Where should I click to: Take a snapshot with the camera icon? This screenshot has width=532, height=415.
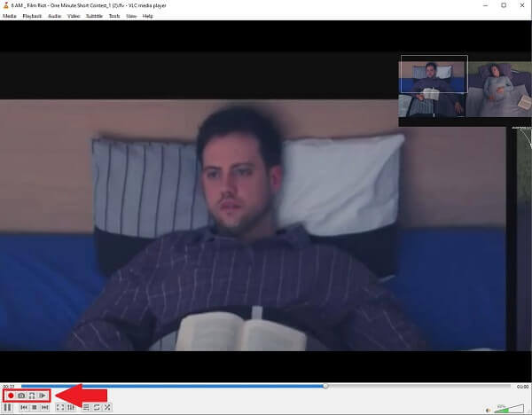21,395
